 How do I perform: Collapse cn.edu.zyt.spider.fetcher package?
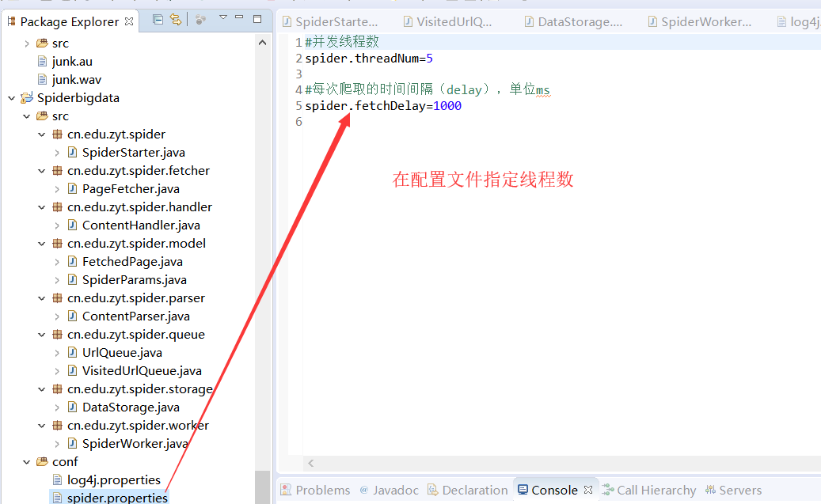pyautogui.click(x=42, y=171)
